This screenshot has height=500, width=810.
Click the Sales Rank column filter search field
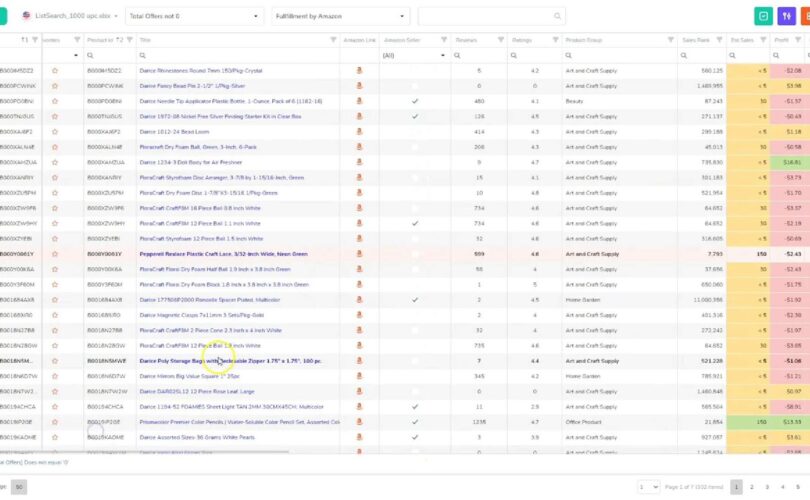(x=702, y=55)
